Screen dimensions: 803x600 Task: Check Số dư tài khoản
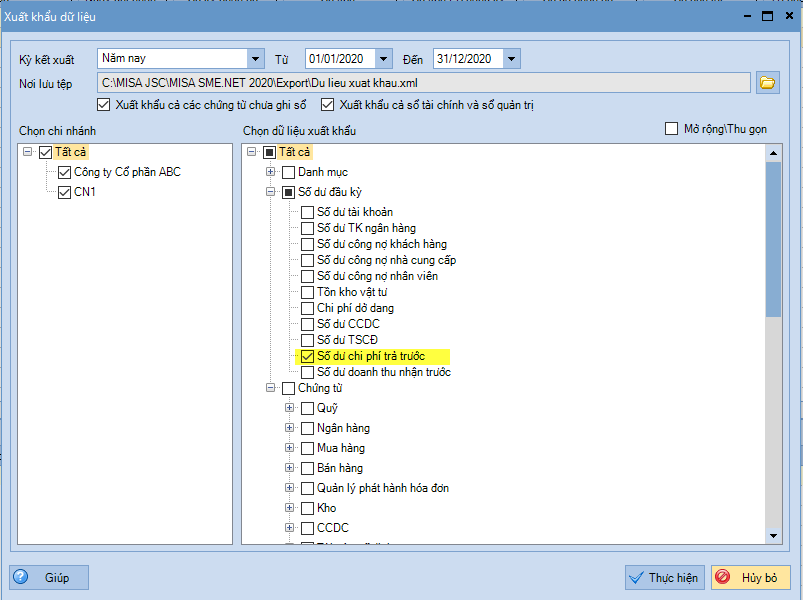click(307, 212)
